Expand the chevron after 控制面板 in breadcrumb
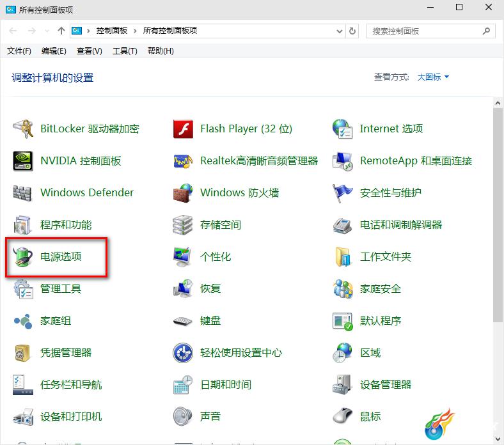The image size is (504, 445). tap(136, 31)
